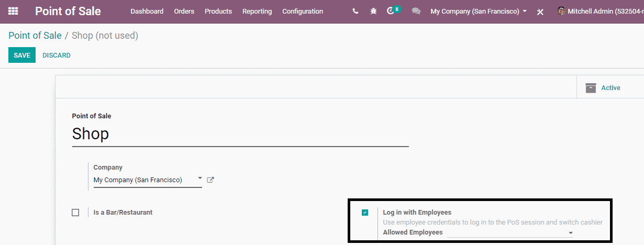Open the Configuration menu
Screen dimensions: 644x245
[303, 11]
